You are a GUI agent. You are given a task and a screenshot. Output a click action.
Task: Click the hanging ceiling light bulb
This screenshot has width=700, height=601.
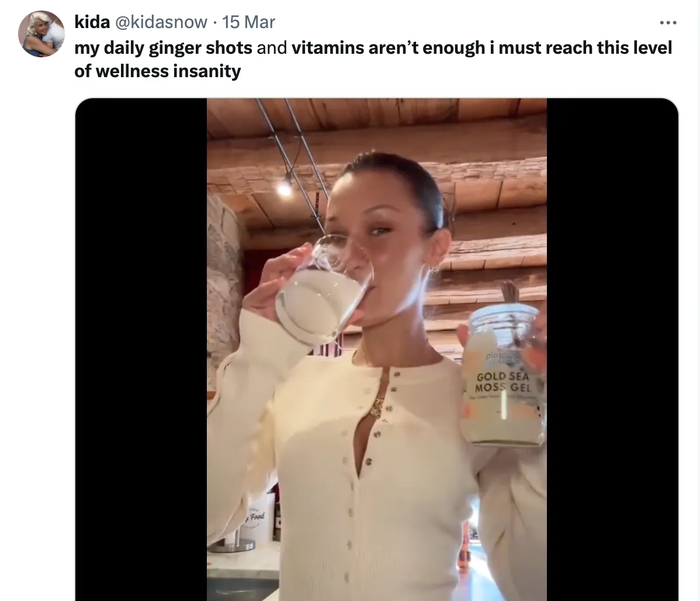coord(284,188)
